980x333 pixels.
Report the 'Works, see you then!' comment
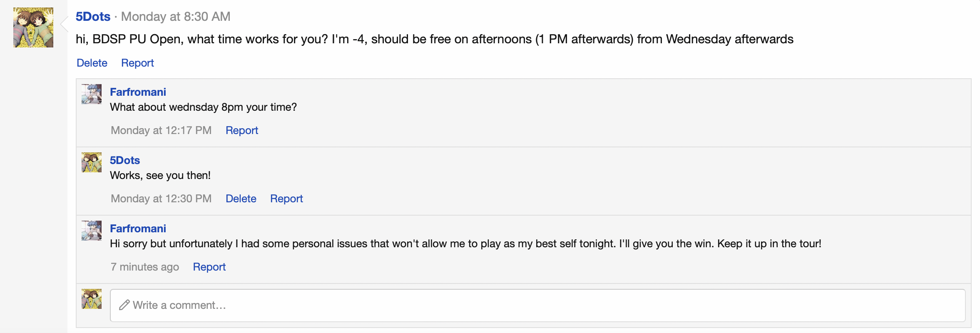coord(286,199)
